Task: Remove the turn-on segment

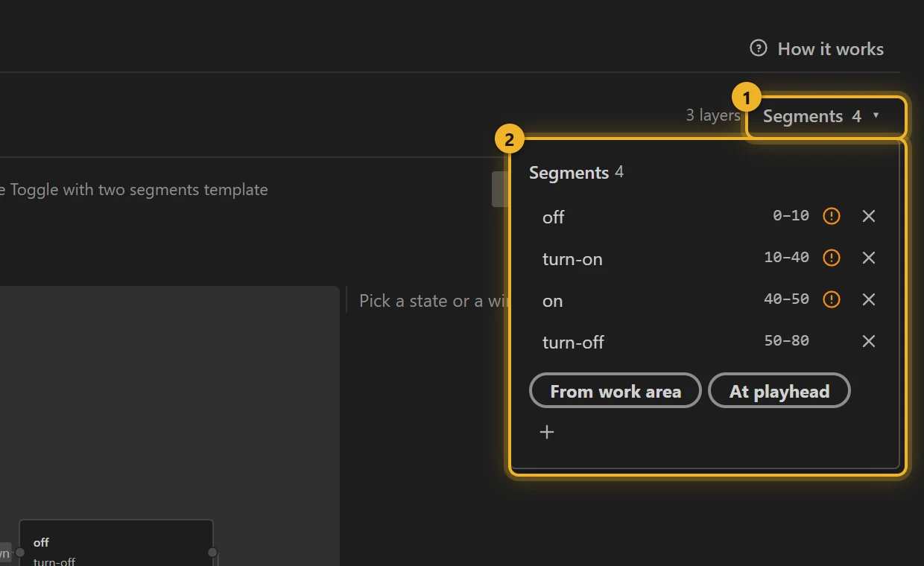Action: (x=869, y=258)
